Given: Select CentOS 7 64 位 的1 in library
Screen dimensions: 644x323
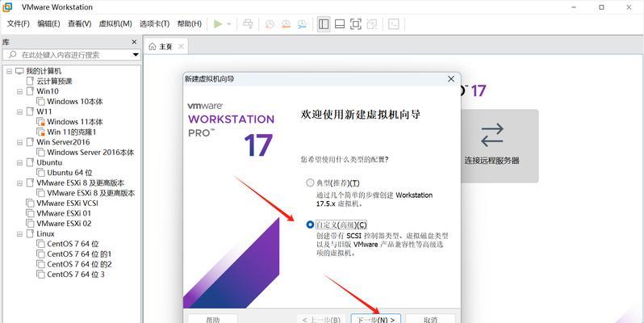Looking at the screenshot, I should point(79,254).
